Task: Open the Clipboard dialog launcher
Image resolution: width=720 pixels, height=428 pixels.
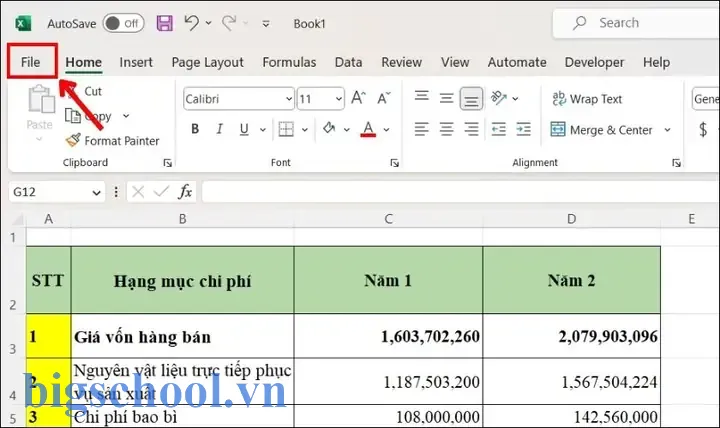Action: coord(168,163)
